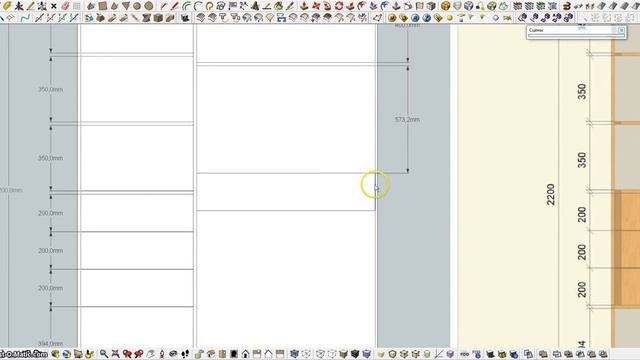Click the large gold sphere icon

click(x=392, y=18)
